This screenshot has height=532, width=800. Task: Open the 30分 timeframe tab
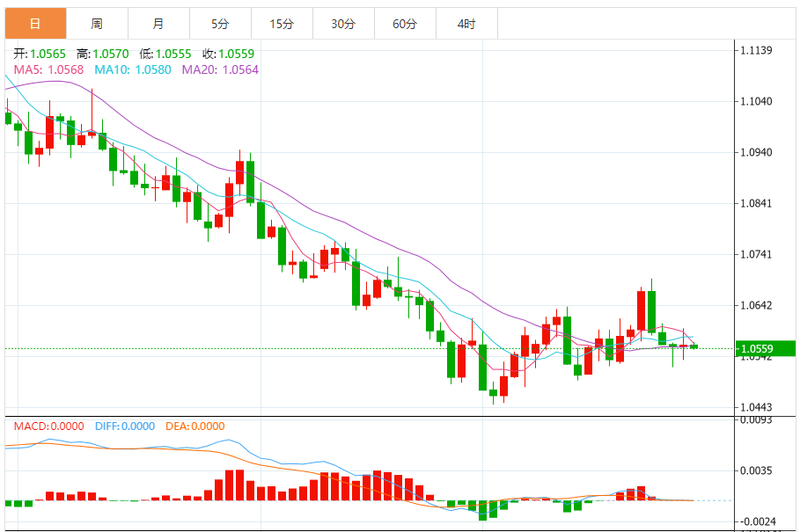343,24
